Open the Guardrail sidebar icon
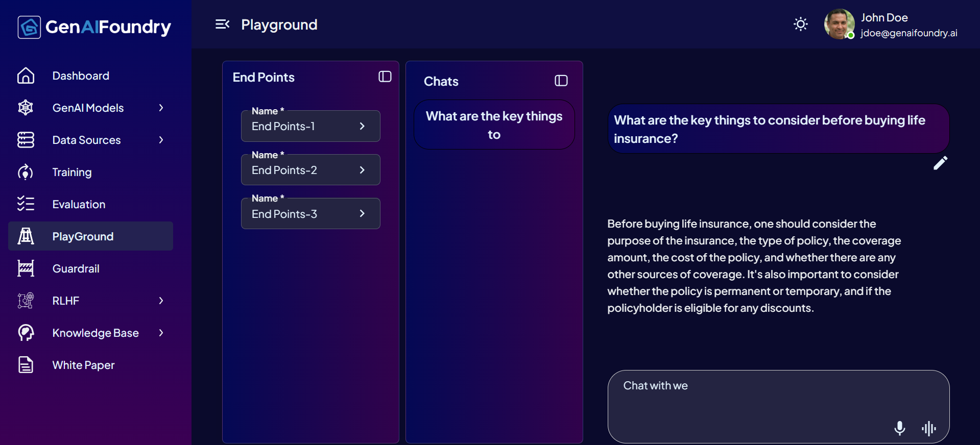Screen dimensions: 980x445 (x=26, y=268)
